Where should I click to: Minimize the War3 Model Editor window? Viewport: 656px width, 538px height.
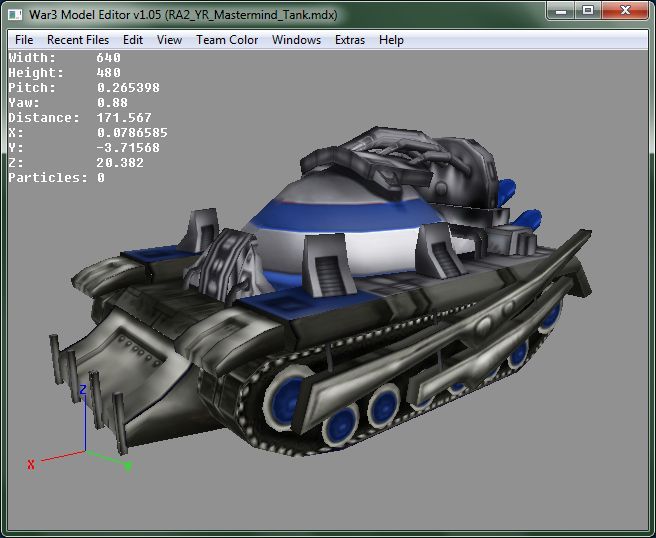point(561,10)
